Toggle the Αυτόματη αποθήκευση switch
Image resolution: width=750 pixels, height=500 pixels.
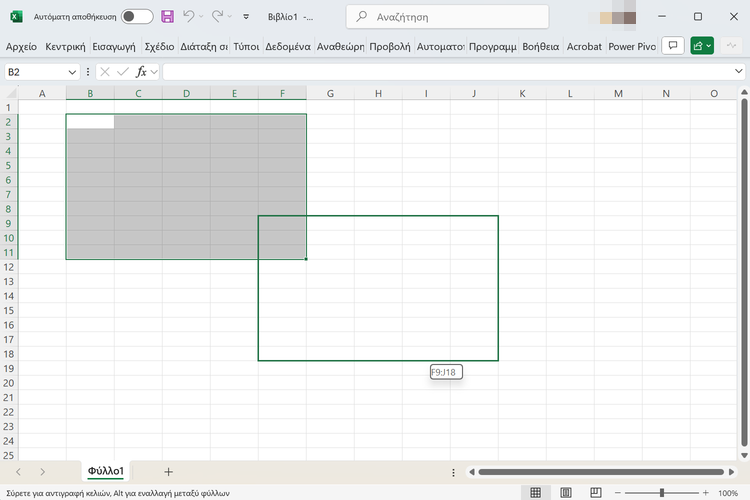click(137, 17)
